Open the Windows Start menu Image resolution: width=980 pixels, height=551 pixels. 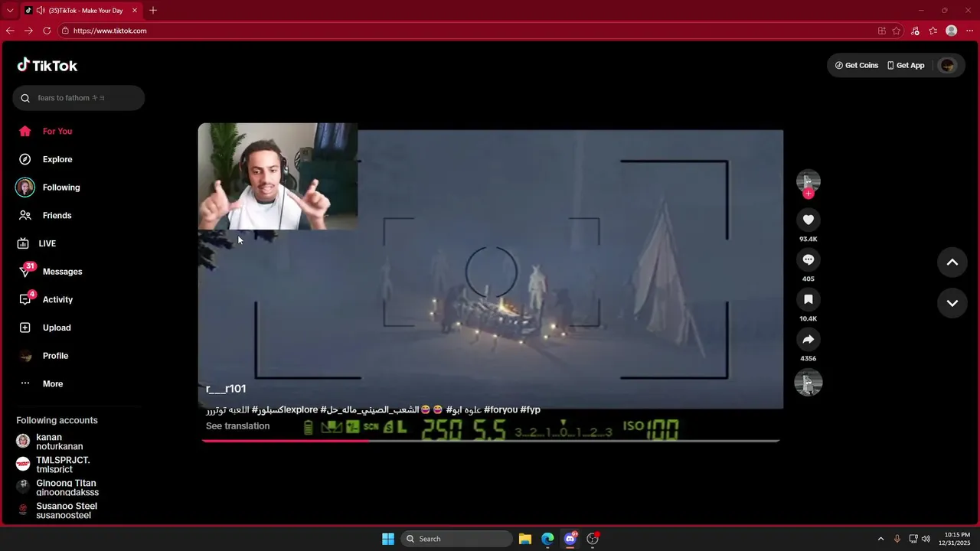pyautogui.click(x=388, y=539)
